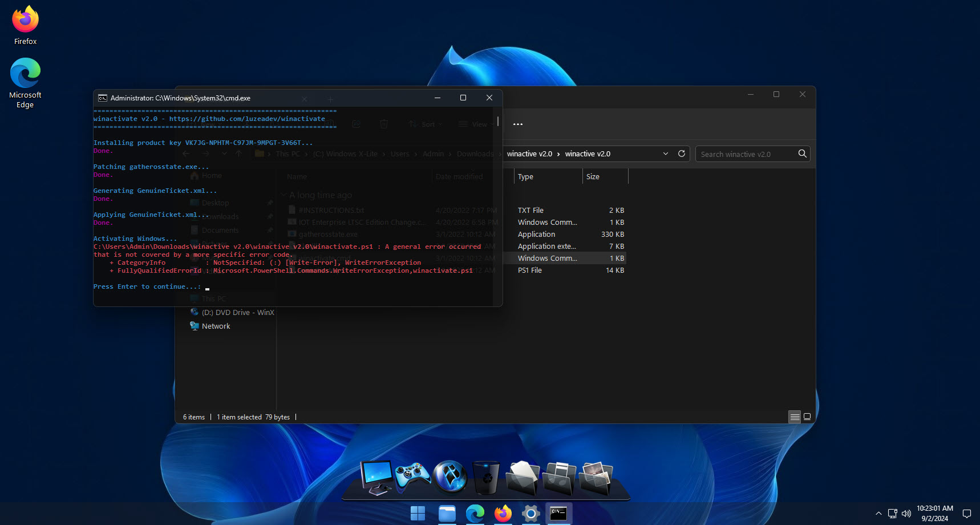Image resolution: width=980 pixels, height=525 pixels.
Task: Open the computer monitor dock icon
Action: tap(377, 477)
